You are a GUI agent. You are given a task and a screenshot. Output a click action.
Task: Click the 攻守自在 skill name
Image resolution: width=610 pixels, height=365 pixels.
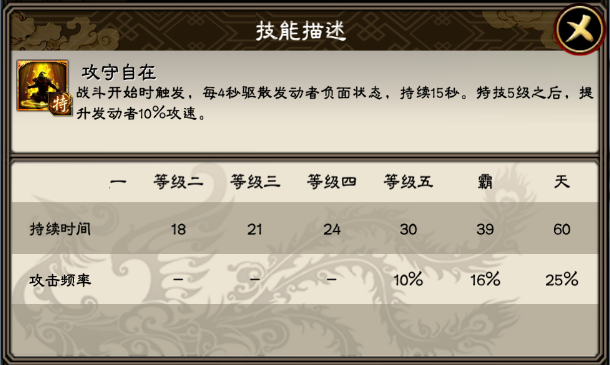point(119,72)
